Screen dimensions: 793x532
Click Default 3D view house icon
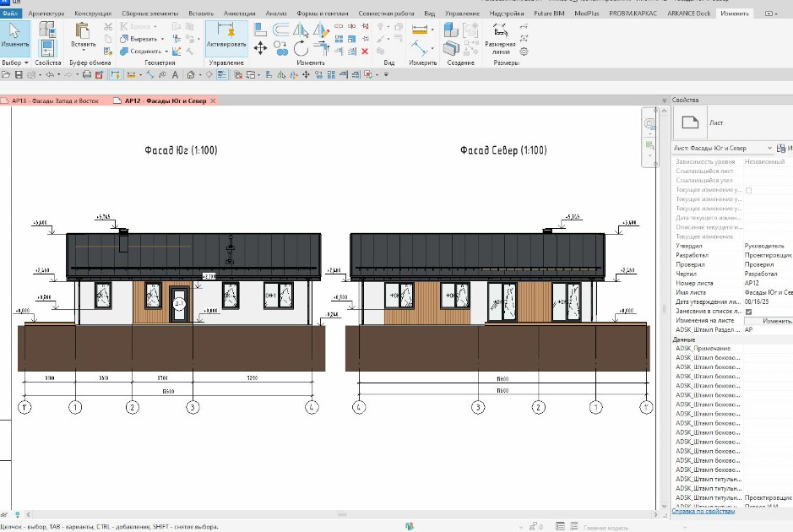click(x=191, y=75)
